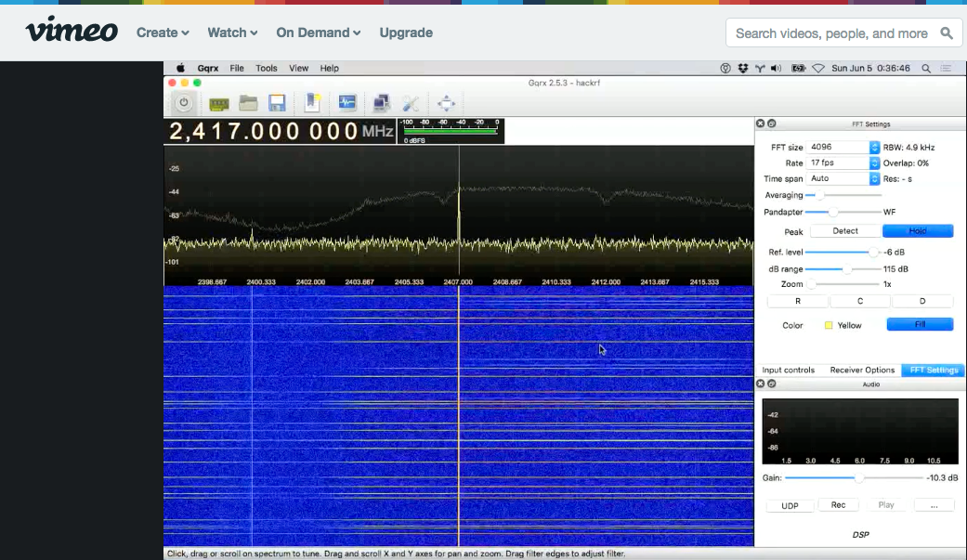This screenshot has height=560, width=967.
Task: Click the antenna-shaped menu bar icon
Action: pos(760,69)
